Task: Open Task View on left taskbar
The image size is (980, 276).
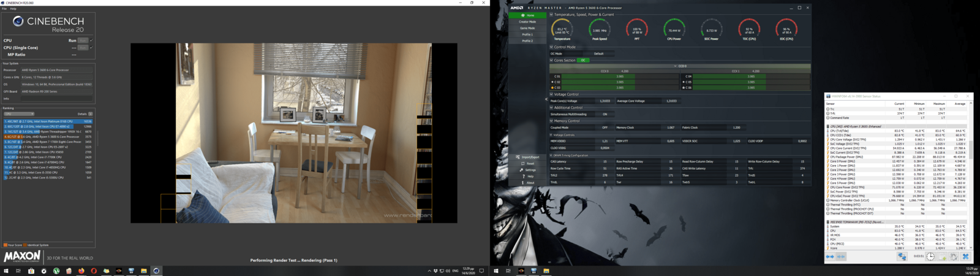Action: click(x=18, y=270)
